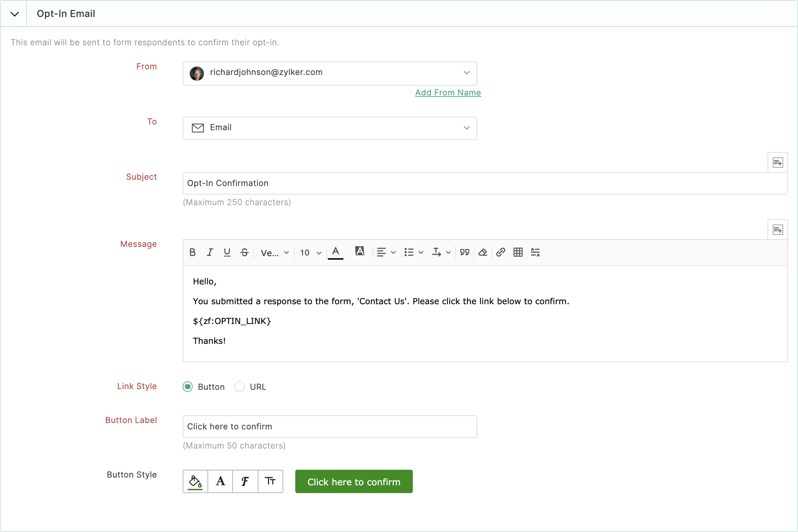Open the To field Email dropdown

pyautogui.click(x=466, y=128)
